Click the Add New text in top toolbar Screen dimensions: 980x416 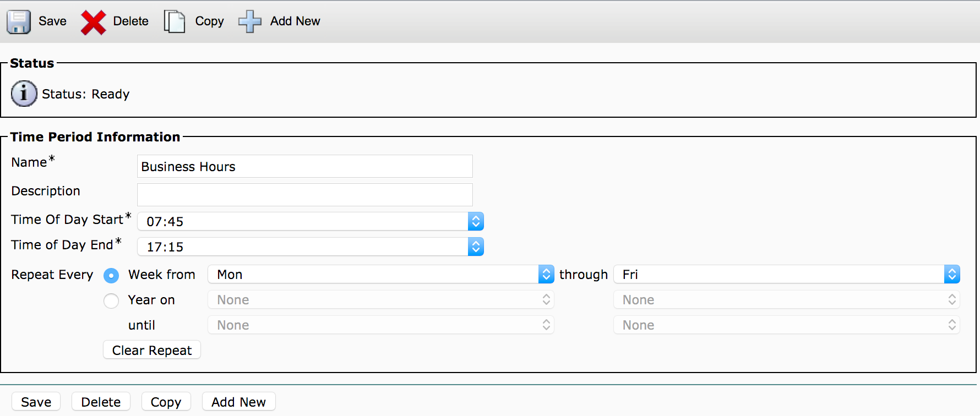tap(295, 21)
